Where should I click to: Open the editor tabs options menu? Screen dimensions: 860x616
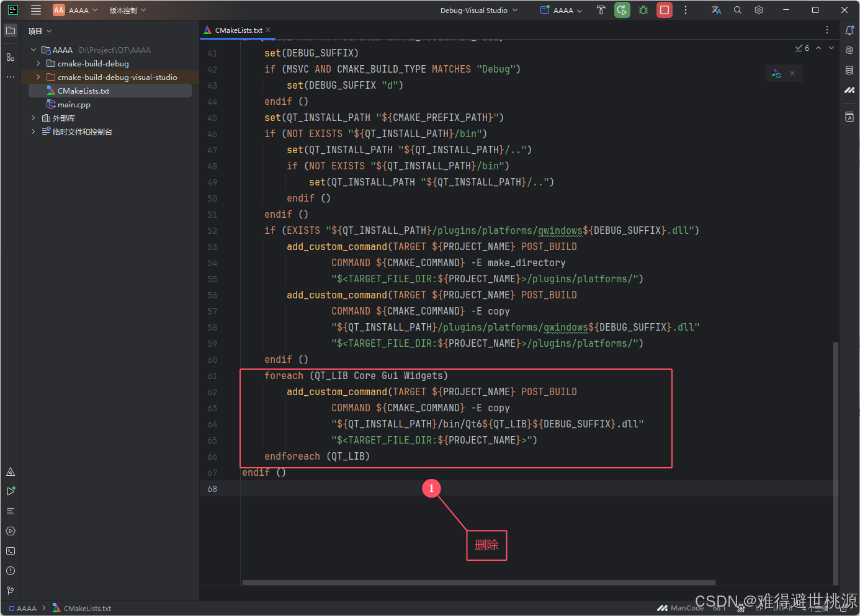pyautogui.click(x=827, y=30)
